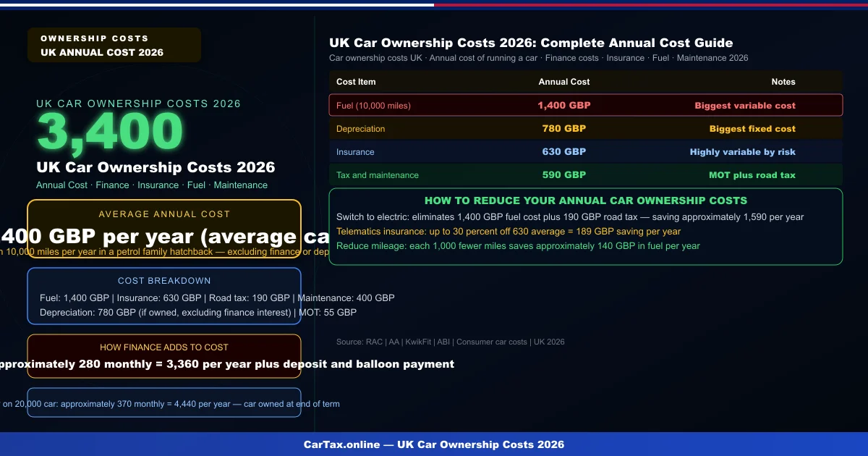
Task: Select the Notes column header
Action: coord(783,82)
